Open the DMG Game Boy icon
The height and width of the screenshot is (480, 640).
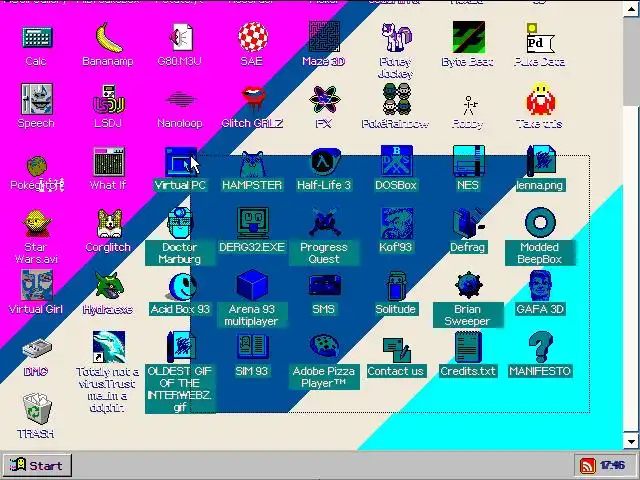[x=36, y=348]
